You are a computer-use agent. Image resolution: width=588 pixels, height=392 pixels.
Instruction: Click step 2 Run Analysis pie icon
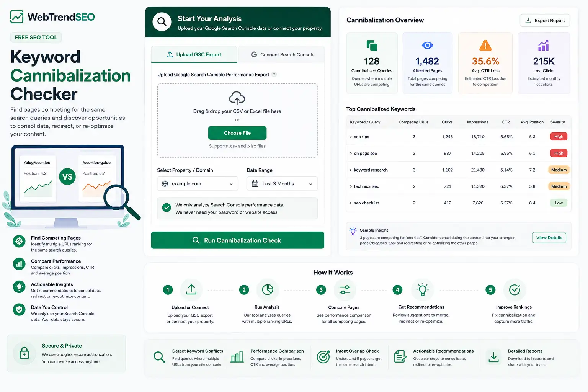click(x=267, y=290)
